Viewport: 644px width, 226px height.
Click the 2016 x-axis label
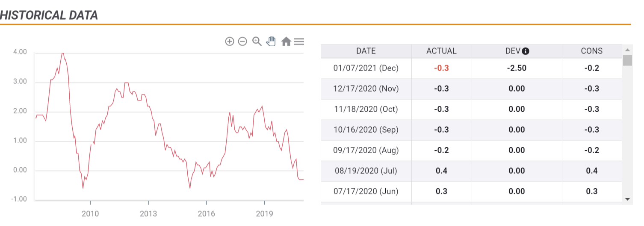click(206, 214)
